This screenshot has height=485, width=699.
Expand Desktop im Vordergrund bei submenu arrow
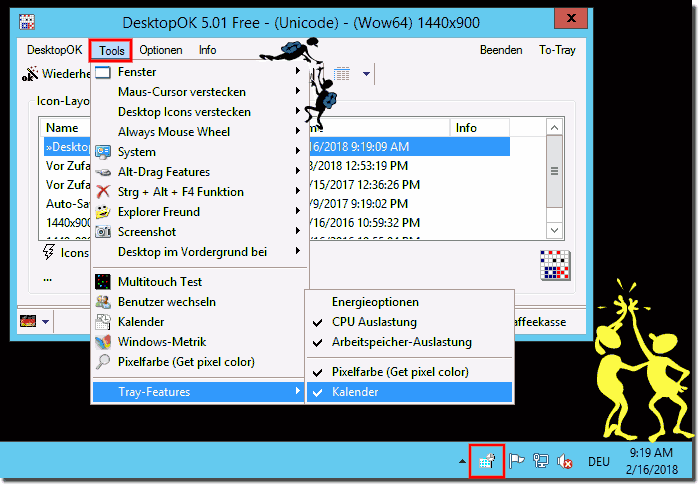[x=297, y=251]
